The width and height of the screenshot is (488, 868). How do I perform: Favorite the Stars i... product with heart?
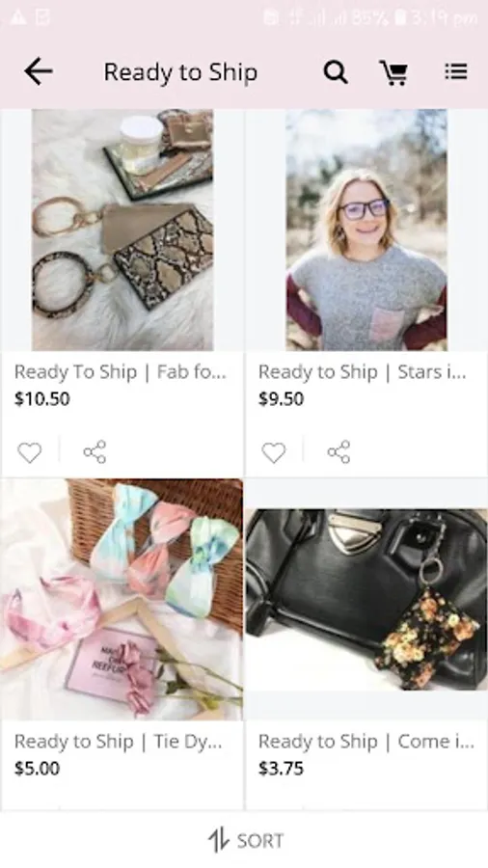coord(273,452)
